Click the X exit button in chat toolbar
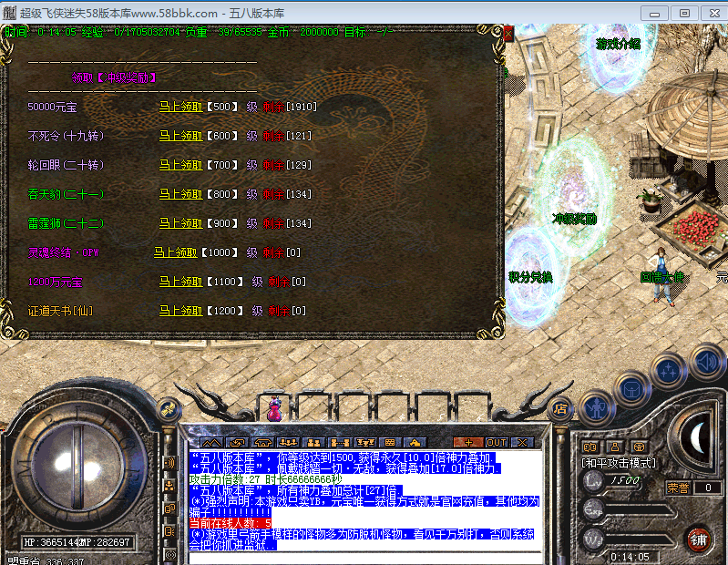 522,443
